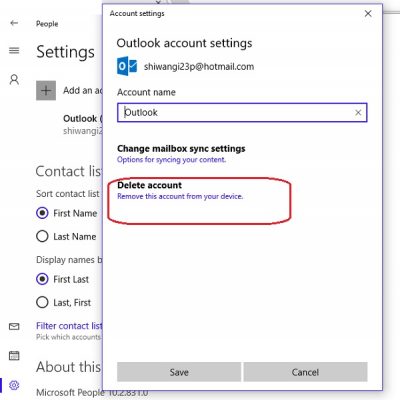Open the contacts person icon in sidebar
The height and width of the screenshot is (400, 400).
click(x=14, y=80)
